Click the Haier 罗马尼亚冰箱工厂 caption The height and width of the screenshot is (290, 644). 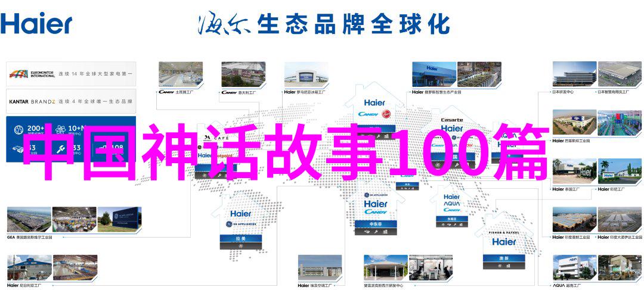305,92
